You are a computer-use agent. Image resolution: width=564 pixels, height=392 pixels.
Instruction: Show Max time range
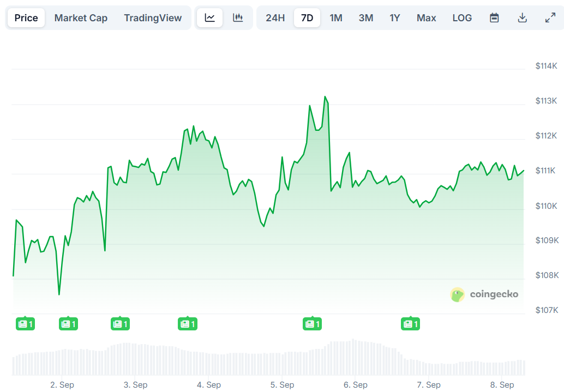[426, 17]
